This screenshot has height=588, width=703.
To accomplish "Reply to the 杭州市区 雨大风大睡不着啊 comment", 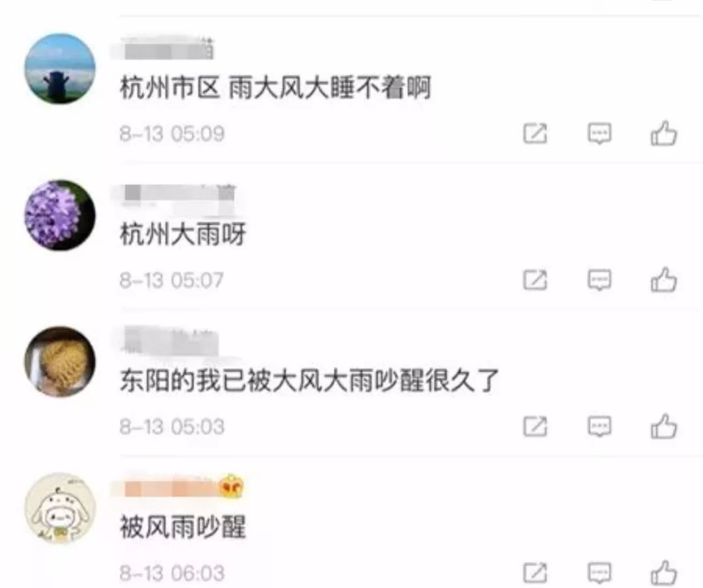I will (x=600, y=133).
